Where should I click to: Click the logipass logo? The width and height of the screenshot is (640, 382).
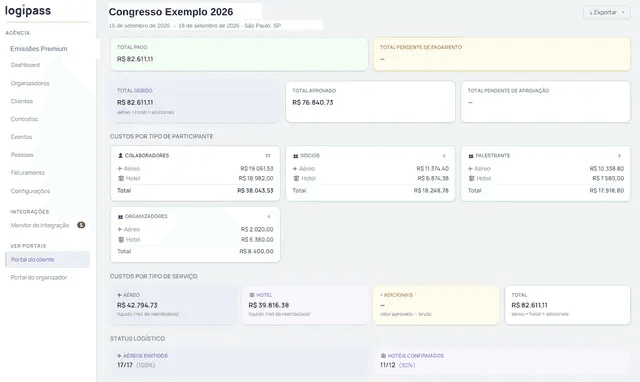pos(28,11)
